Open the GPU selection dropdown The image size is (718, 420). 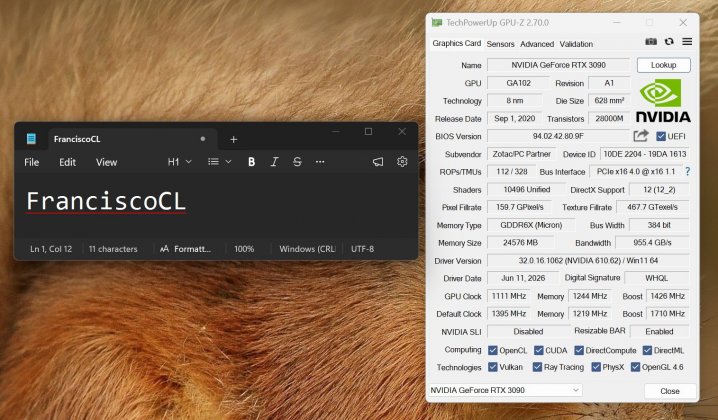pyautogui.click(x=505, y=390)
